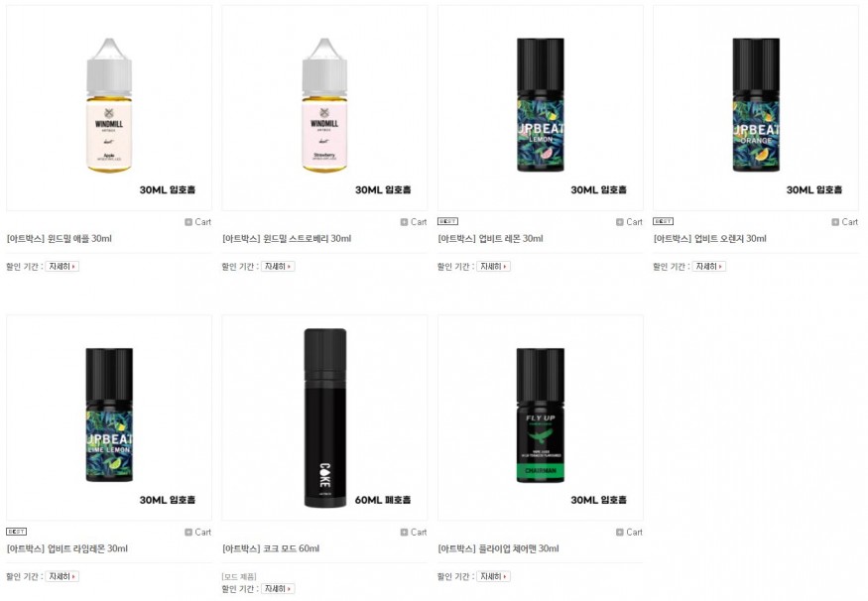Open [아트박스] 코크 모드 60ml product link
The height and width of the screenshot is (601, 868).
point(271,548)
